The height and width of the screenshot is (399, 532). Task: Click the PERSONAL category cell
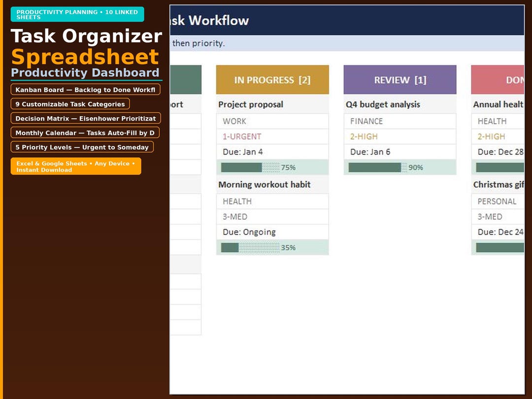(x=498, y=201)
